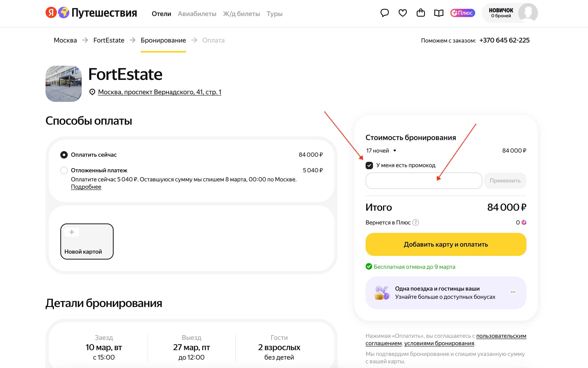
Task: Select the Оплатить сейчас radio button
Action: click(x=64, y=155)
